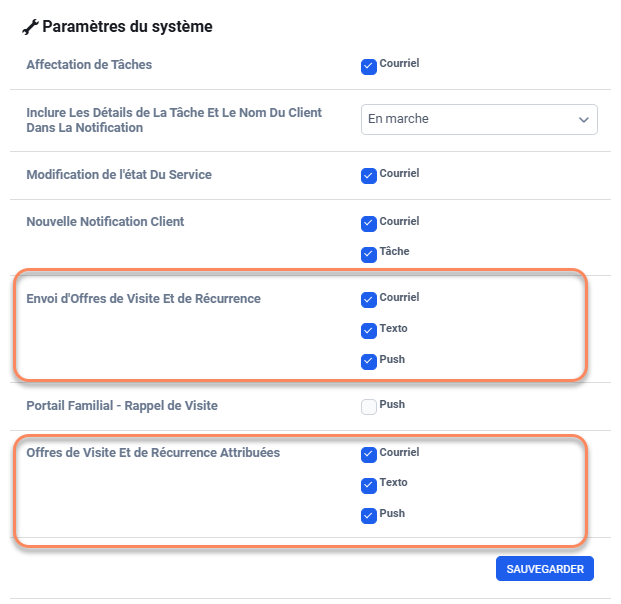Image resolution: width=621 pixels, height=604 pixels.
Task: Uncheck Courriel for Envoi d'Offres de Visite
Action: click(368, 299)
